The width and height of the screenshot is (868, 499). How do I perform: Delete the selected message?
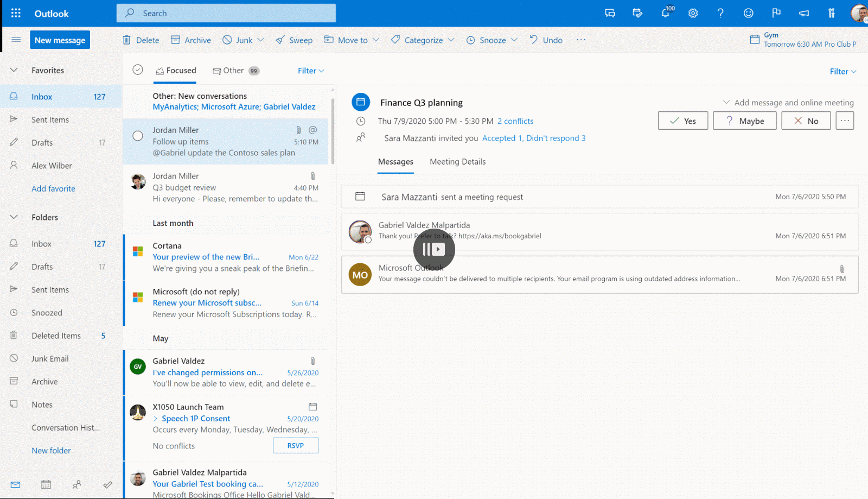tap(141, 40)
